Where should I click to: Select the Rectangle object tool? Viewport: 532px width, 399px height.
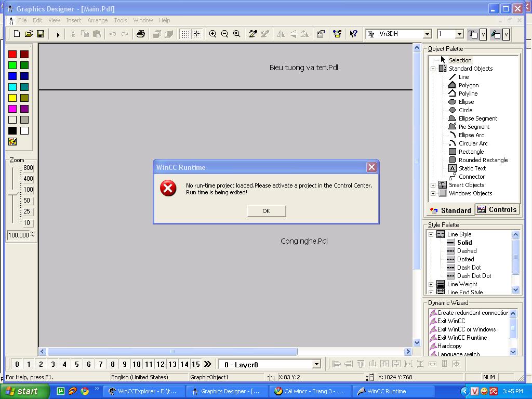coord(471,152)
